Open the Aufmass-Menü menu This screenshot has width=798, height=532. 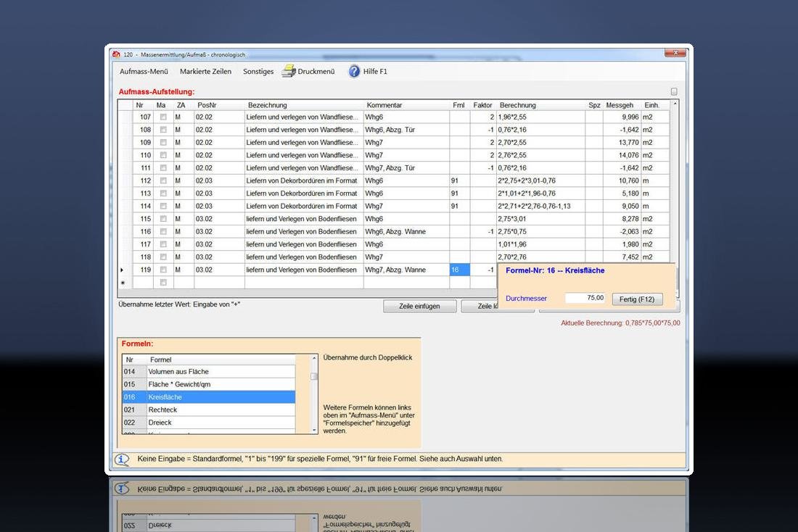(144, 72)
